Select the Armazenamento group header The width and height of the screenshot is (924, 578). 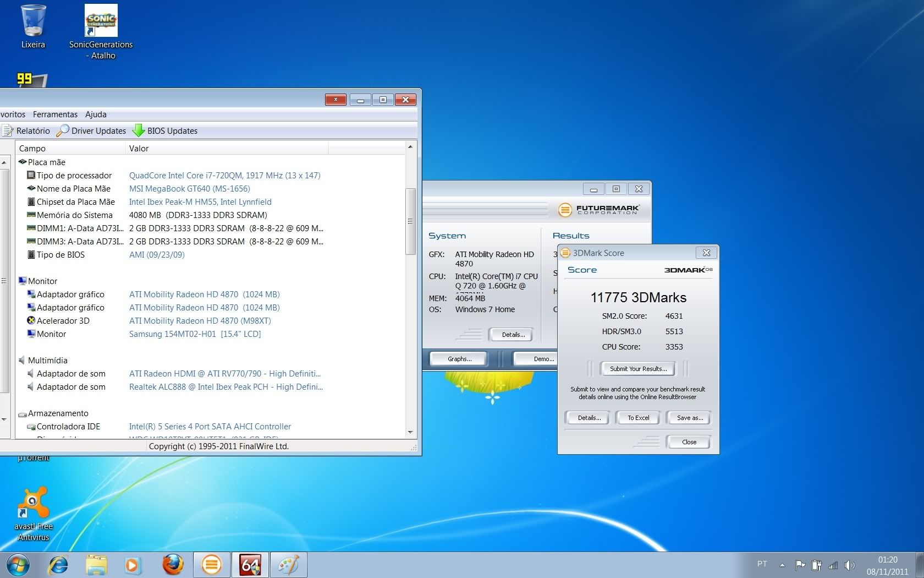click(53, 413)
